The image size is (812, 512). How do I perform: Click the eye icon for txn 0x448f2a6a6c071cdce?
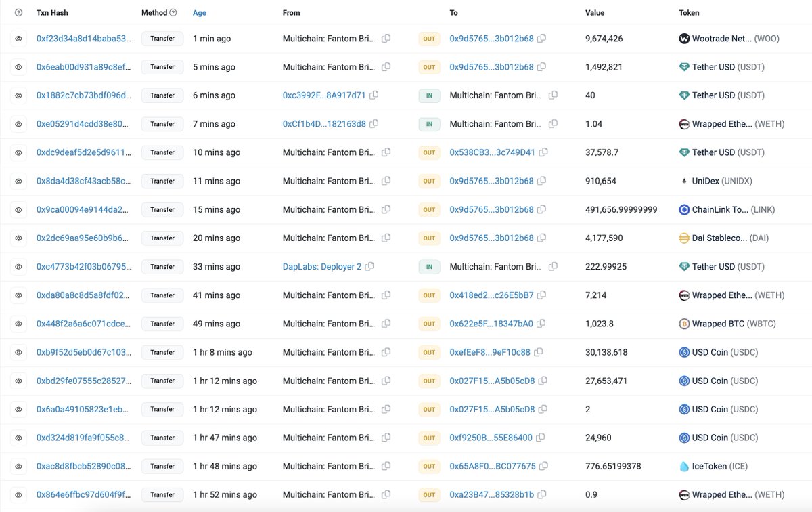19,324
